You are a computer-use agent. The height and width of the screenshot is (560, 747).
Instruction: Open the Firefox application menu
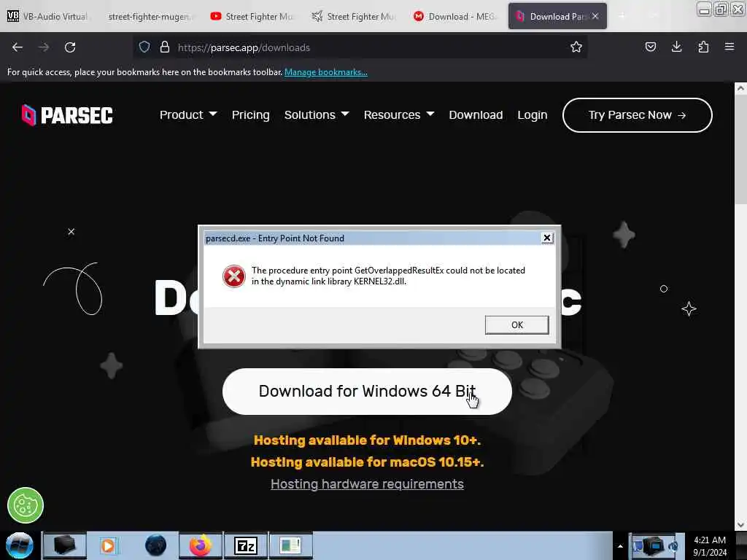(729, 47)
